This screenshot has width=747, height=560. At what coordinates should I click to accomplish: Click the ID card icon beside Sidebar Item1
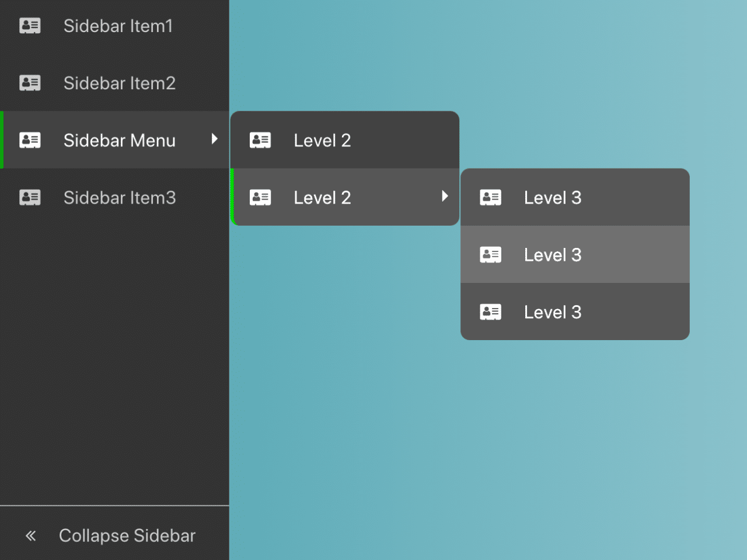tap(30, 26)
